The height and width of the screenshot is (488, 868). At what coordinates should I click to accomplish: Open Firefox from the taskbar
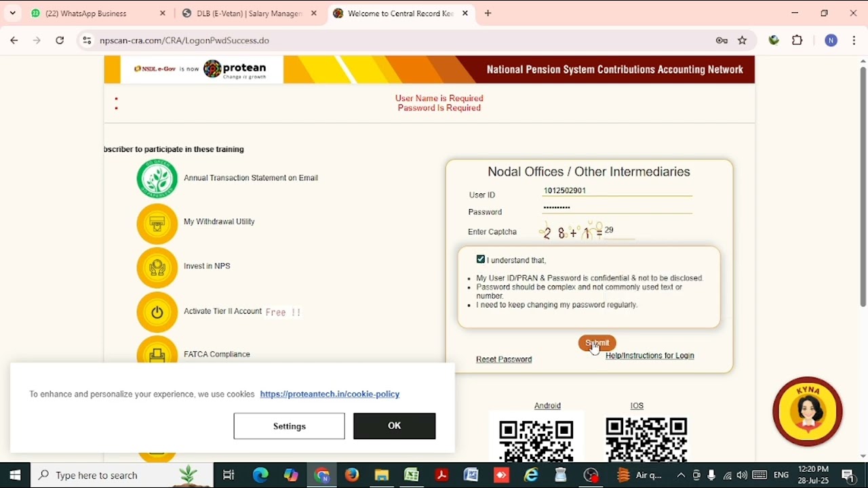click(351, 475)
